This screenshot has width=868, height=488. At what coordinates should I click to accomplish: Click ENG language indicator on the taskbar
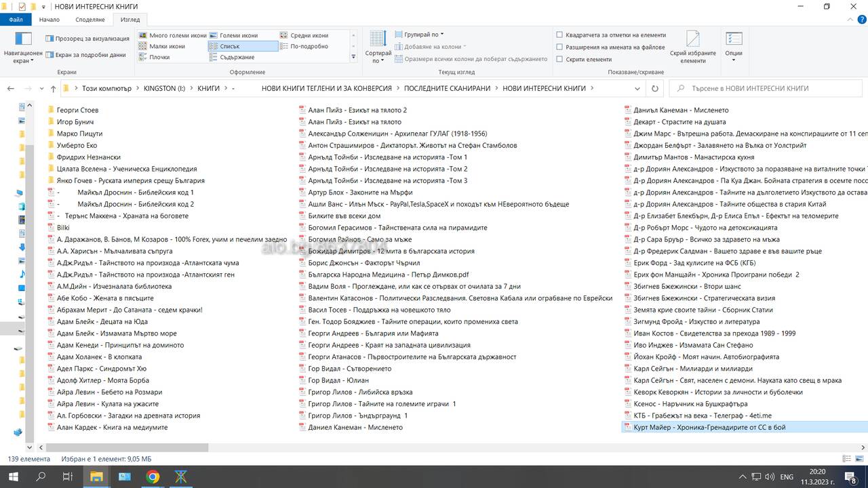tap(787, 476)
